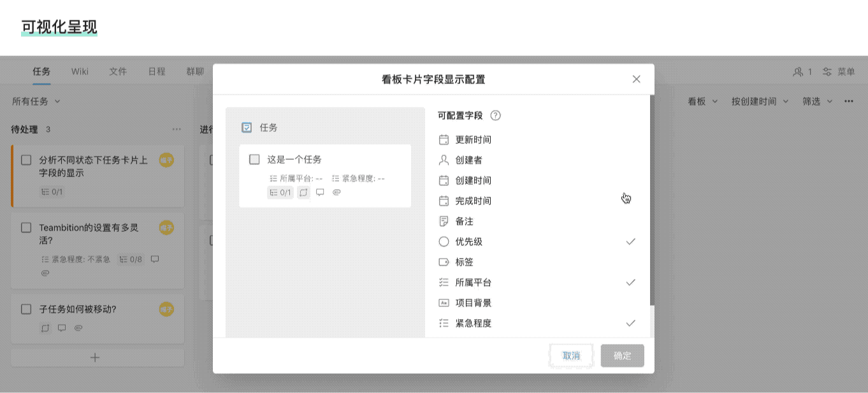Screen dimensions: 868x393
Task: Expand the 所有任务 dropdown
Action: 36,101
